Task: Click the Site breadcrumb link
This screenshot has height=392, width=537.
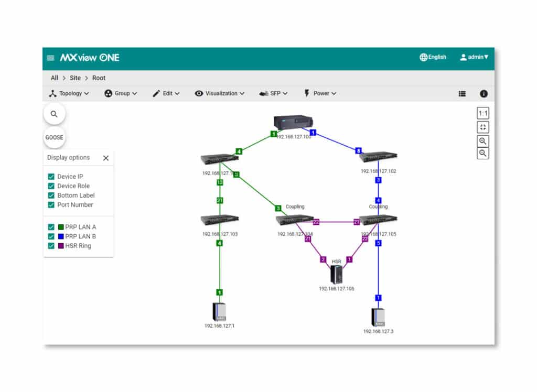Action: coord(75,78)
